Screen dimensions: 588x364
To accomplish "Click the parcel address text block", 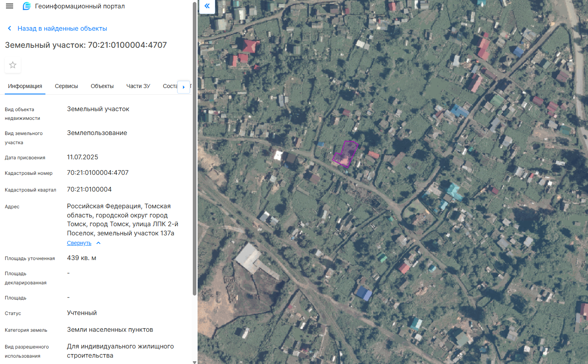I will pyautogui.click(x=122, y=219).
